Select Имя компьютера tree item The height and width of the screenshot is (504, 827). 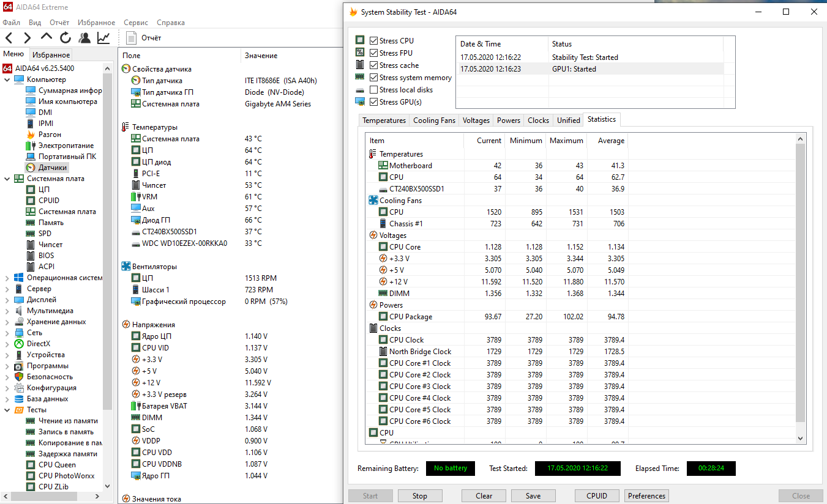tap(67, 102)
